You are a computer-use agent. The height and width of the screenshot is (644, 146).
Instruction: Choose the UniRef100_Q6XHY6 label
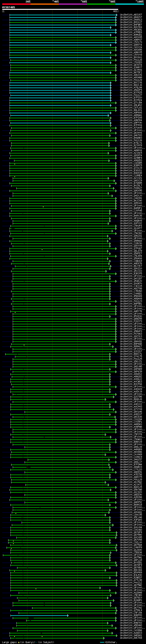131,133
